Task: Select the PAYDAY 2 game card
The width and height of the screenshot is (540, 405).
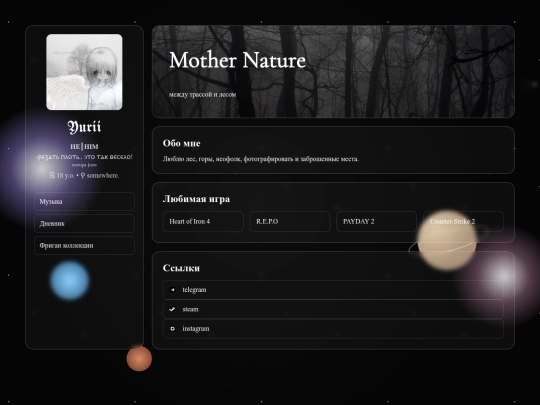Action: [376, 221]
